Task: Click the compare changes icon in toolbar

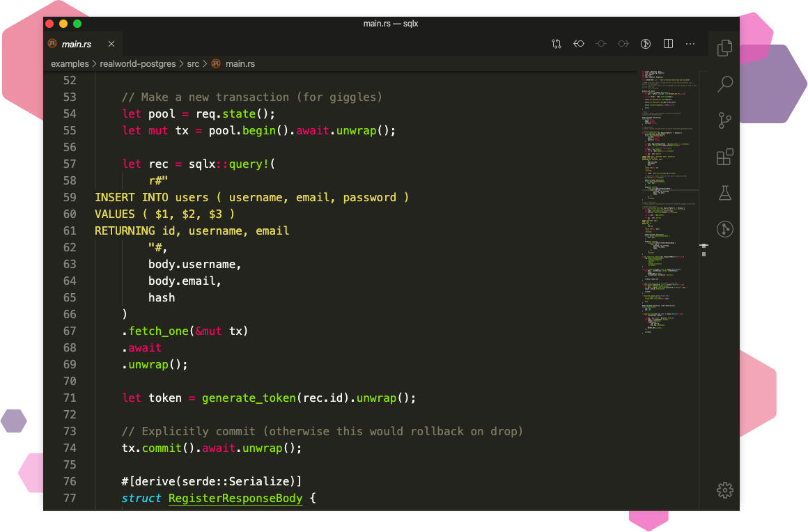Action: pos(556,44)
